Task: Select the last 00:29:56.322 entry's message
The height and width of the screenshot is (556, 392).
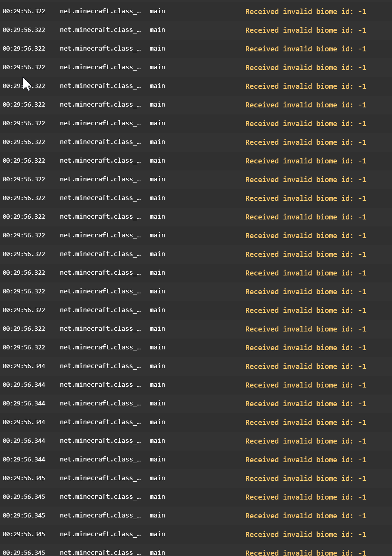Action: (306, 347)
